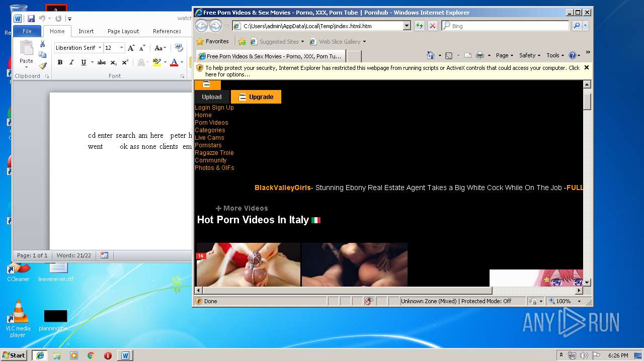Click the Grow Font icon
Screen dimensions: 644x362
131,48
